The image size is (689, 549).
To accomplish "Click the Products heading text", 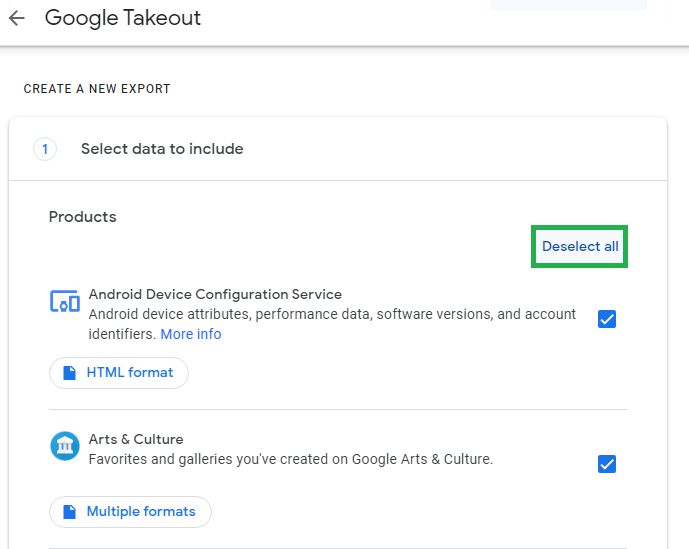I will click(x=83, y=217).
